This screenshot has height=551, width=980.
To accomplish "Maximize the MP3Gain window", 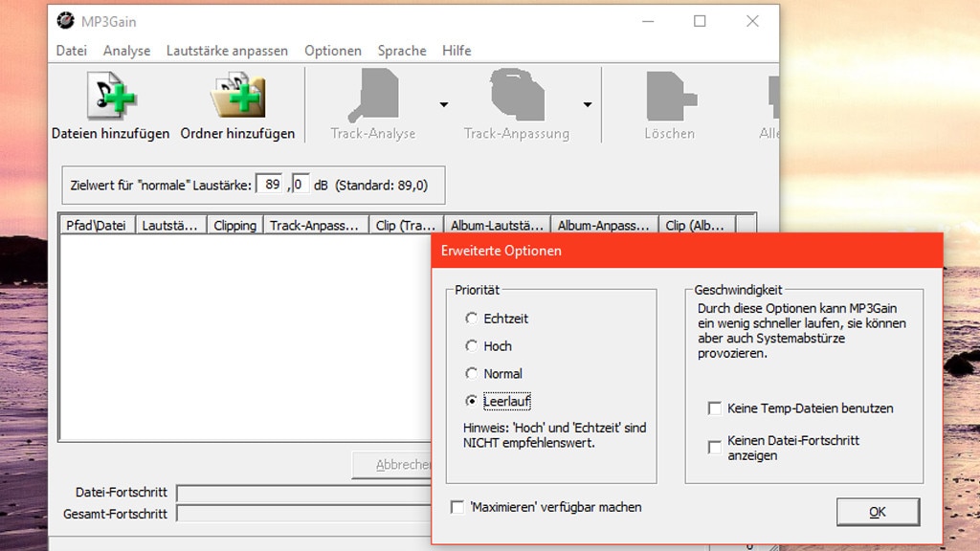I will (x=700, y=21).
